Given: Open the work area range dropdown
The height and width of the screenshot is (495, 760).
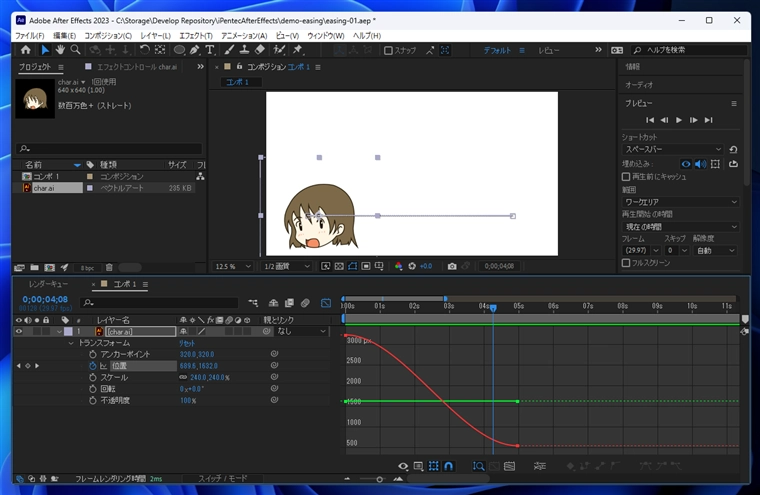Looking at the screenshot, I should (680, 202).
